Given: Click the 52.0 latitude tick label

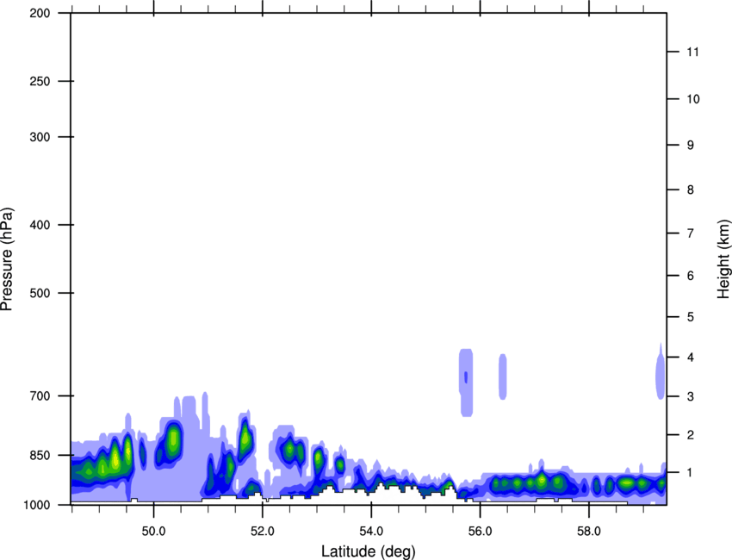Looking at the screenshot, I should [x=263, y=532].
